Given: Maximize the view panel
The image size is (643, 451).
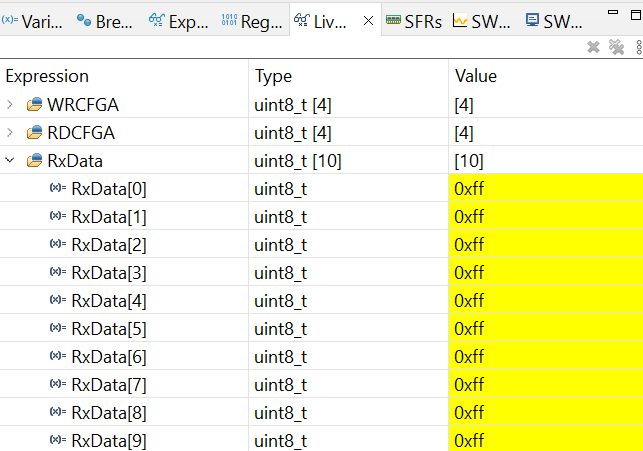Looking at the screenshot, I should click(x=636, y=15).
